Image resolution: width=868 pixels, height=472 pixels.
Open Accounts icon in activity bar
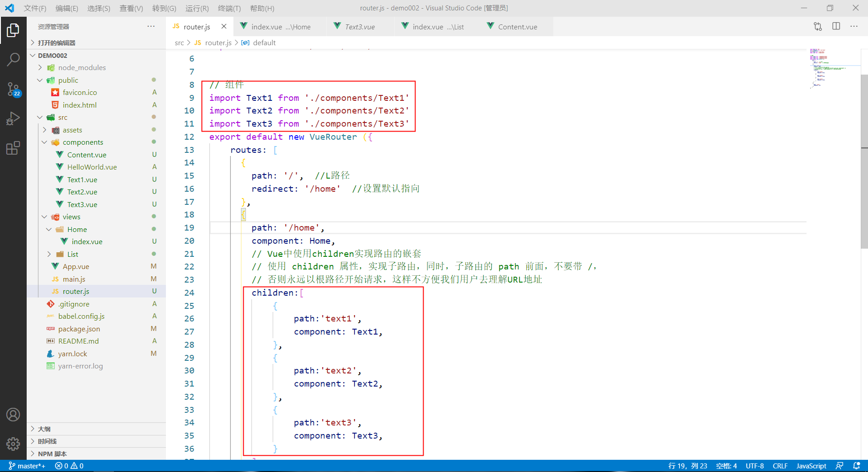[x=13, y=415]
